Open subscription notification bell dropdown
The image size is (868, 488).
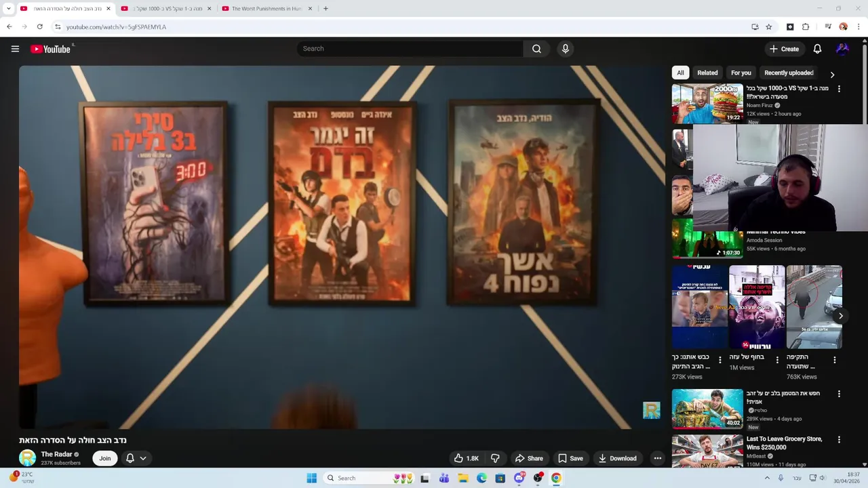[x=136, y=458]
